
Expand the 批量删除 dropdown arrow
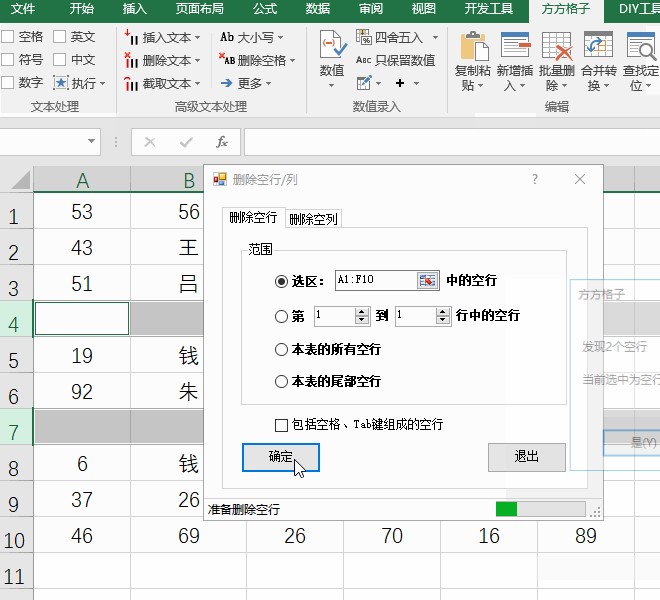tap(564, 86)
